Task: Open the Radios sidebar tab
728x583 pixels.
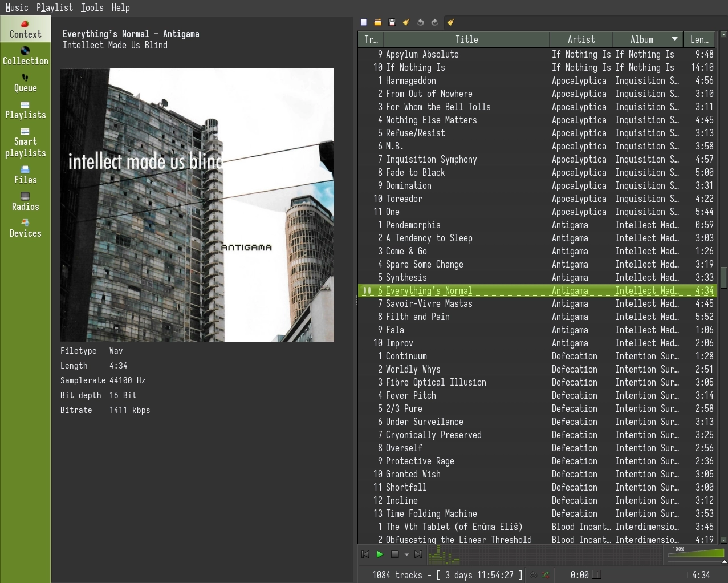Action: [x=25, y=201]
